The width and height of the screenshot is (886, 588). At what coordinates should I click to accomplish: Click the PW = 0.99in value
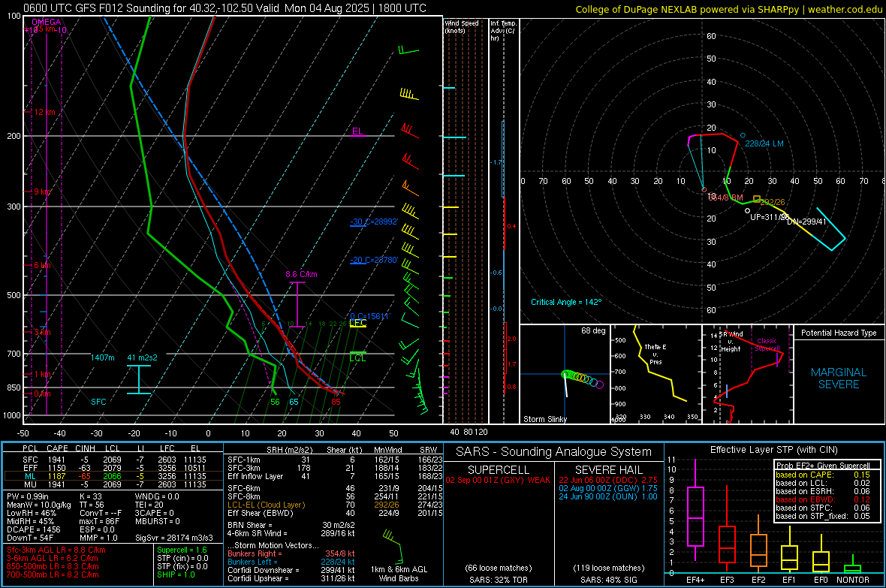coord(28,496)
